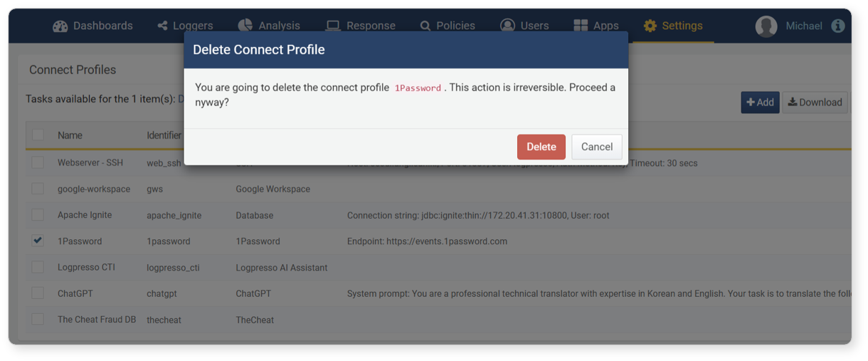The width and height of the screenshot is (868, 361).
Task: Click the Loggers share icon
Action: click(x=163, y=26)
